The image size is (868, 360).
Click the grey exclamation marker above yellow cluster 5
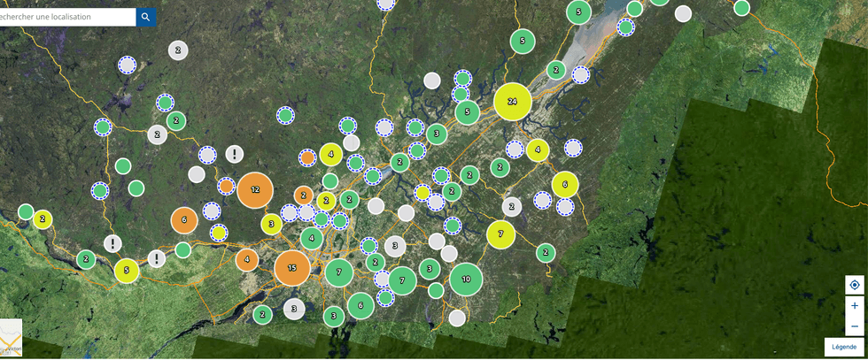[112, 243]
